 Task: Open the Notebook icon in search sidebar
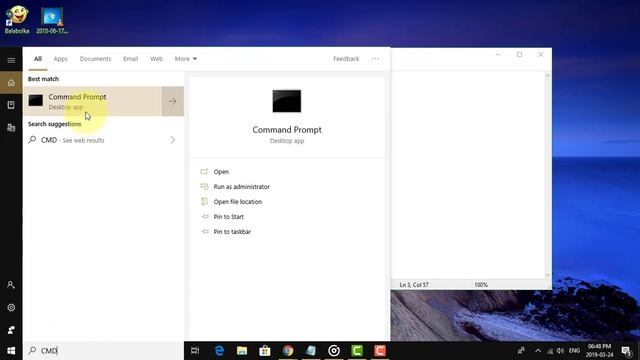[x=11, y=105]
